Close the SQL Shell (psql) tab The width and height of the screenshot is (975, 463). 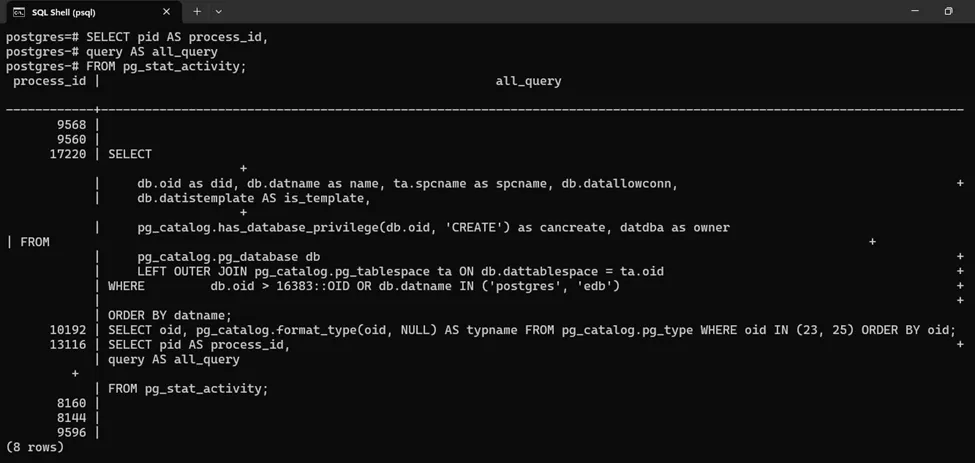166,12
